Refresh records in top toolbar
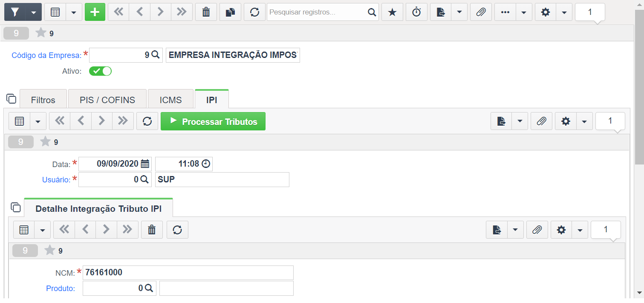 pyautogui.click(x=254, y=12)
